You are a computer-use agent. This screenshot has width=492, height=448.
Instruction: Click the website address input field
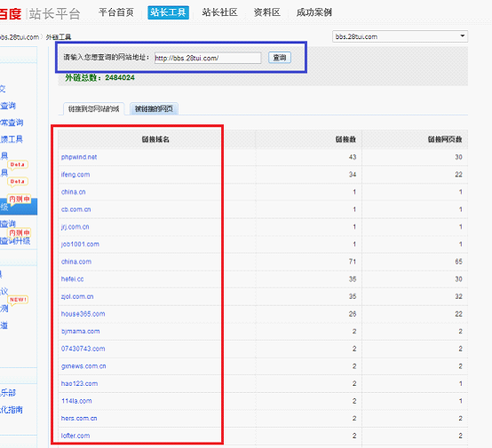[x=208, y=58]
